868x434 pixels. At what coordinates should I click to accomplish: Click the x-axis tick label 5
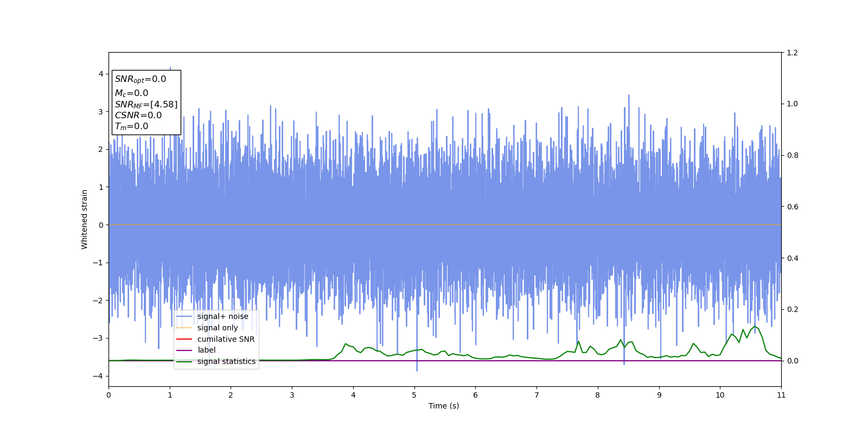coord(414,395)
